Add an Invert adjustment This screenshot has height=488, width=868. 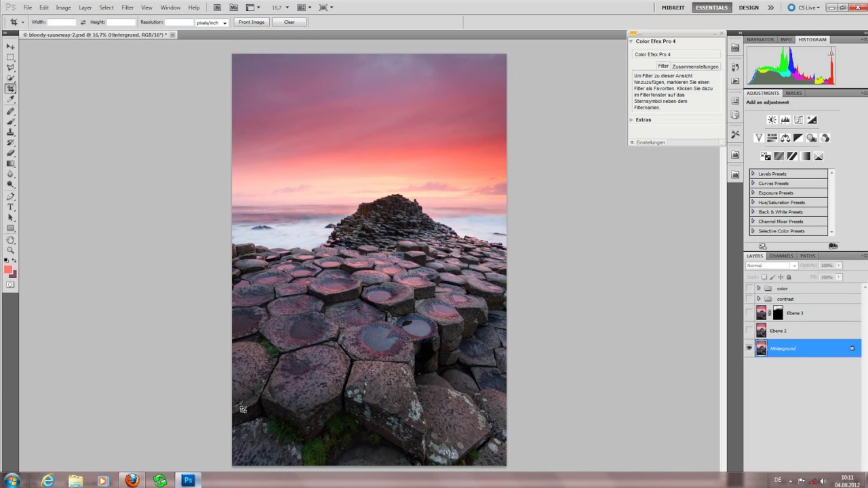point(766,156)
